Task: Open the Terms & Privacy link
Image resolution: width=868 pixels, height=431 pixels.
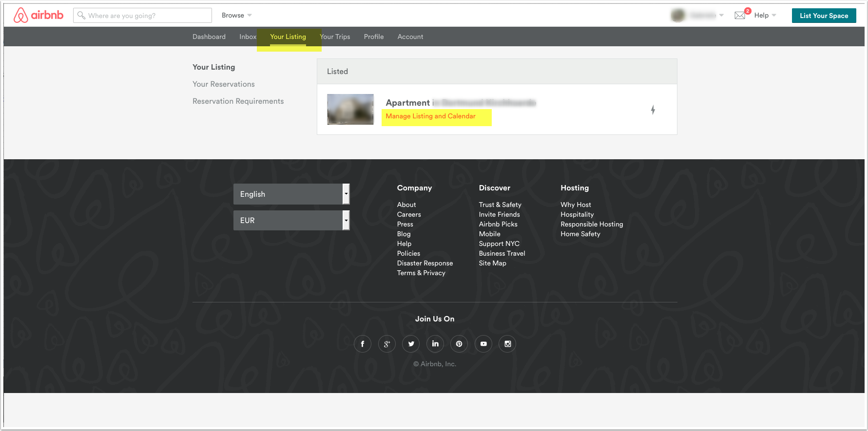Action: coord(421,273)
